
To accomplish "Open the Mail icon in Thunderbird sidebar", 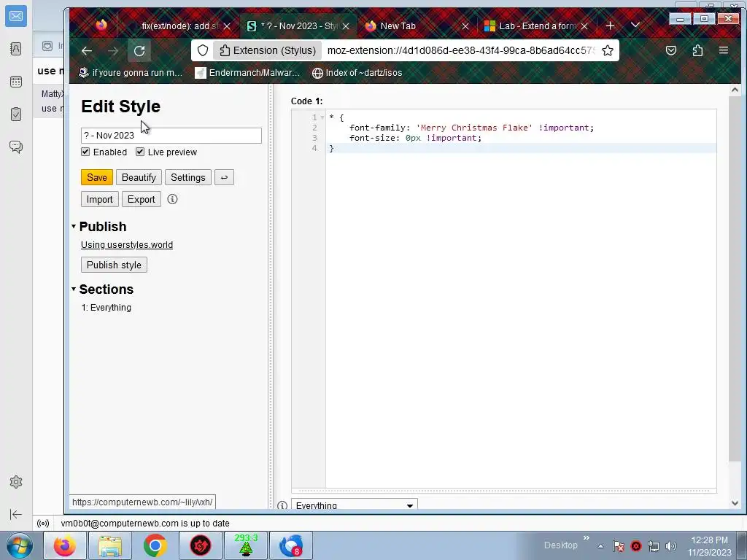I will (16, 16).
